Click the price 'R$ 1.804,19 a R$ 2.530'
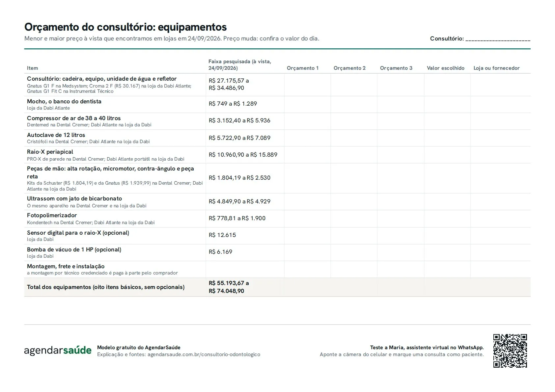Screen dimensions: 555x392 (239, 178)
